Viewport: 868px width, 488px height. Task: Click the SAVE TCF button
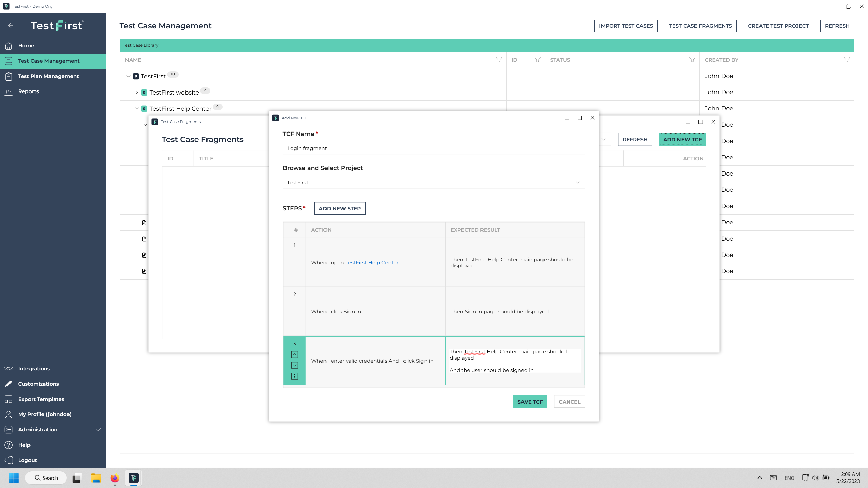530,402
